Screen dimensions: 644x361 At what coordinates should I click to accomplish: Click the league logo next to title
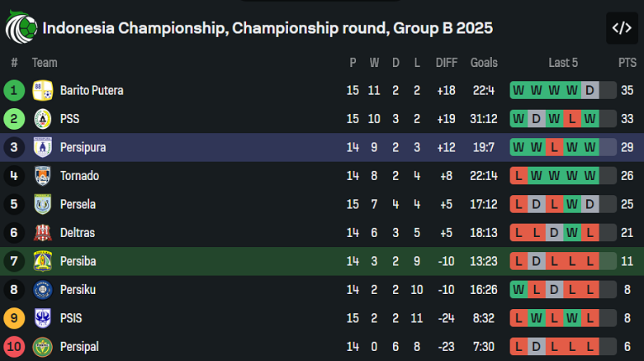click(21, 28)
